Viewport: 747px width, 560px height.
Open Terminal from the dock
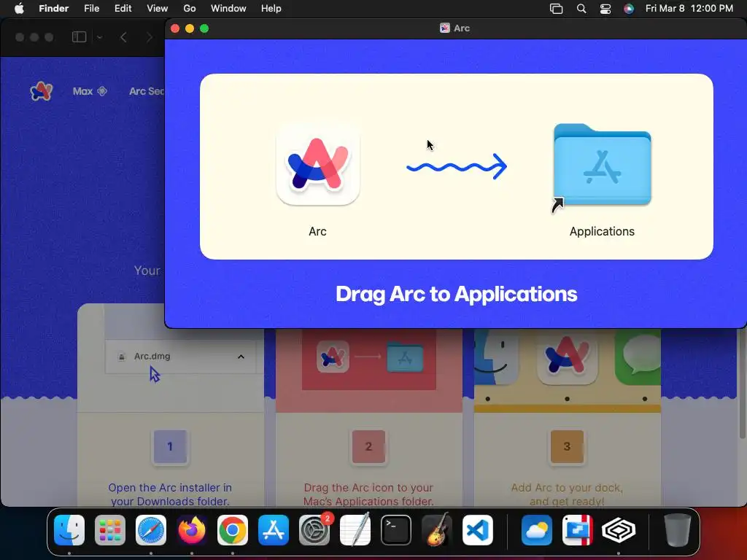(396, 530)
